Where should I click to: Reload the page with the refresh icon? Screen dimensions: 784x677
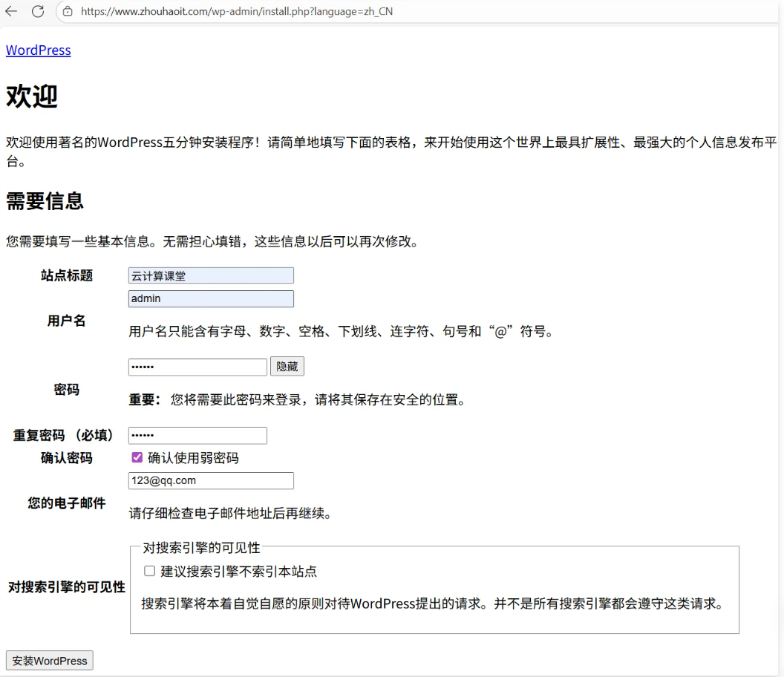pos(38,11)
